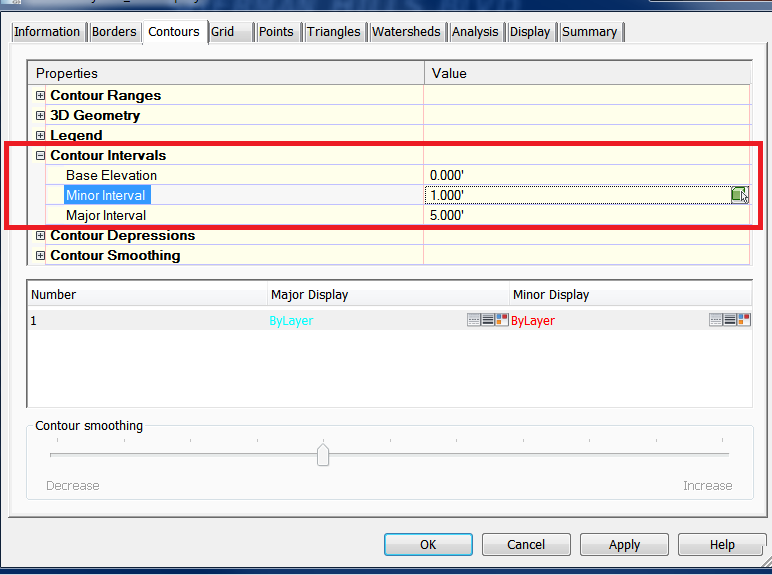
Task: Open the Grid tab
Action: pos(230,32)
